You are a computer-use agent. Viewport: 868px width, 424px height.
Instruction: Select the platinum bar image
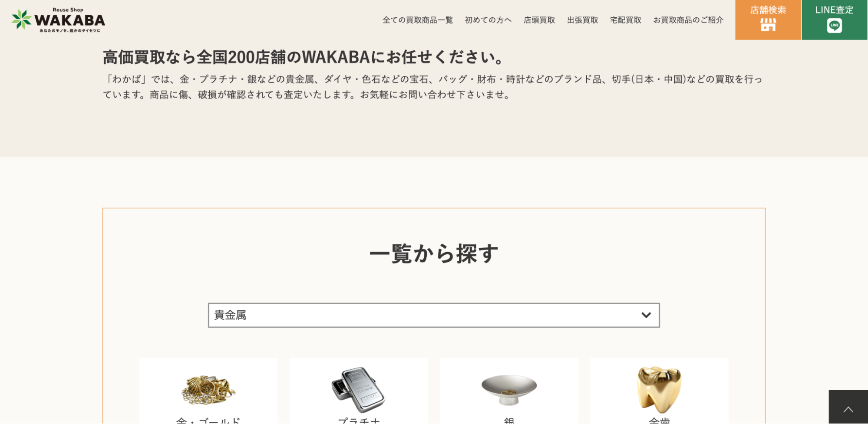click(358, 389)
